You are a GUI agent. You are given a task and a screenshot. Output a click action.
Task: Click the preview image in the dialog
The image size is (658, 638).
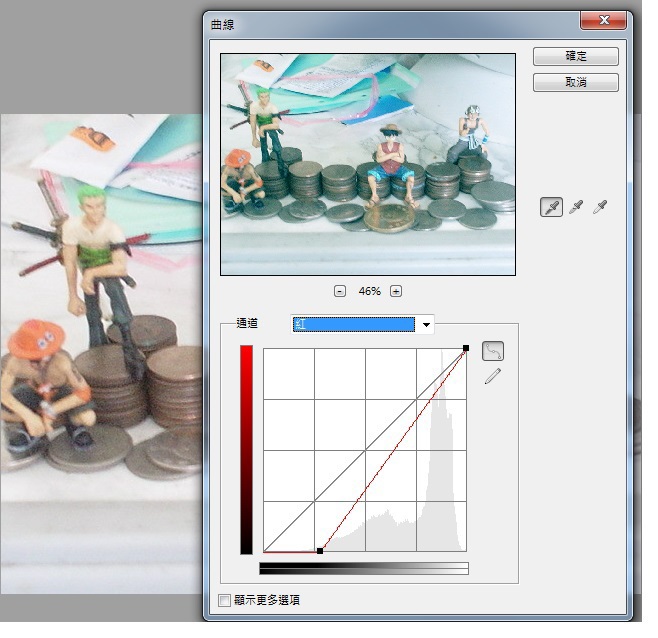368,165
